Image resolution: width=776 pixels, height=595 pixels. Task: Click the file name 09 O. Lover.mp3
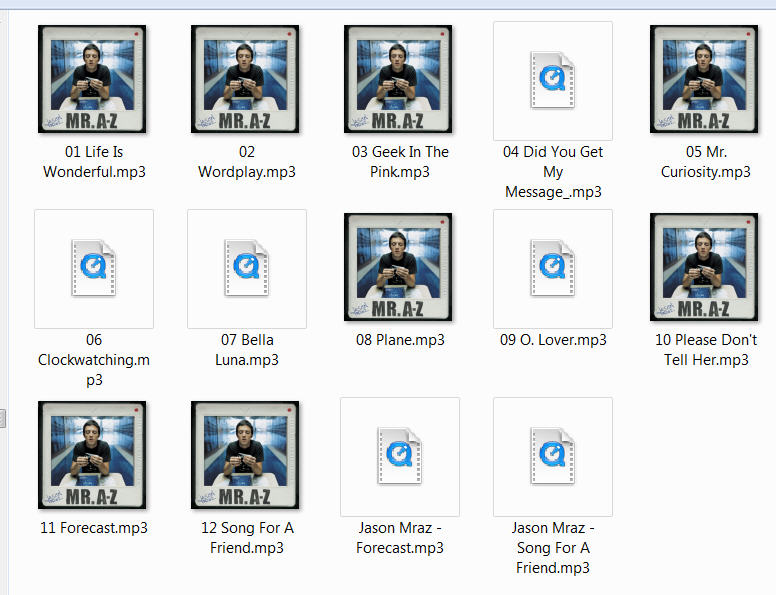[x=553, y=340]
